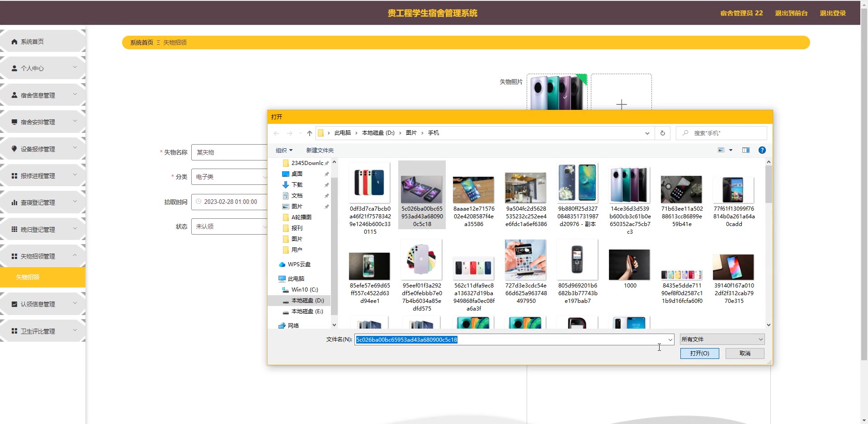This screenshot has width=868, height=424.
Task: Expand 宿舍安排管理 sidebar menu
Action: click(x=42, y=122)
